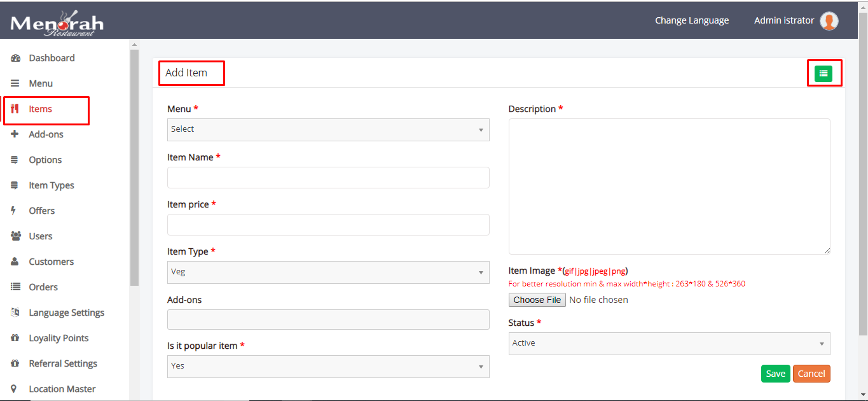Expand the Menu select dropdown
The image size is (868, 401).
328,129
